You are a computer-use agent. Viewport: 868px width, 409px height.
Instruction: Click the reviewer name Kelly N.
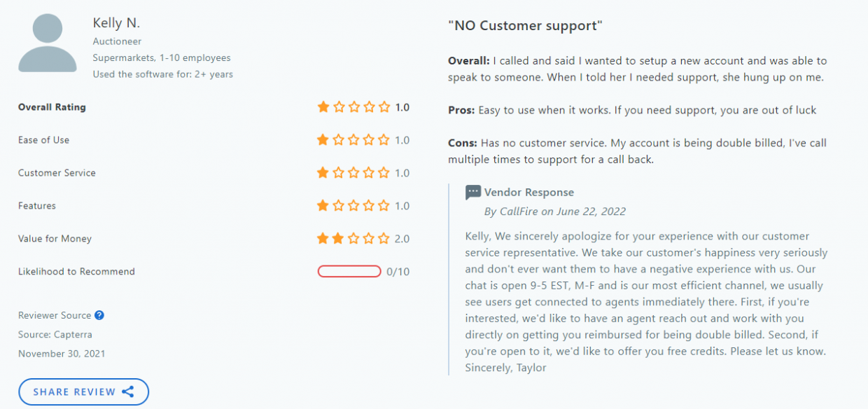coord(117,22)
